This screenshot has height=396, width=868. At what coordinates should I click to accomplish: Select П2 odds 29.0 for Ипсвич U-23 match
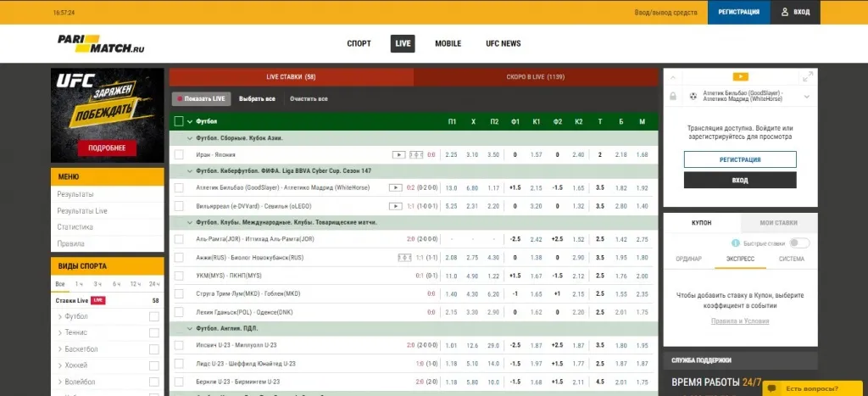coord(494,345)
